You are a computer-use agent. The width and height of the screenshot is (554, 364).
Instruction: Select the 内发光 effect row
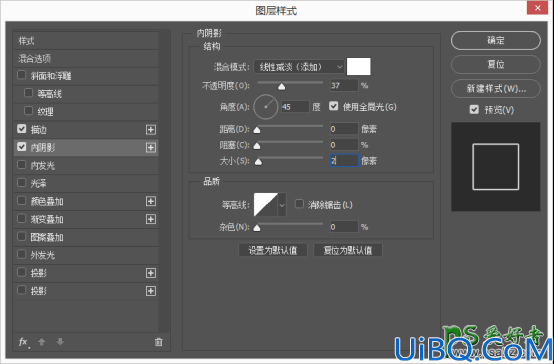coord(86,165)
